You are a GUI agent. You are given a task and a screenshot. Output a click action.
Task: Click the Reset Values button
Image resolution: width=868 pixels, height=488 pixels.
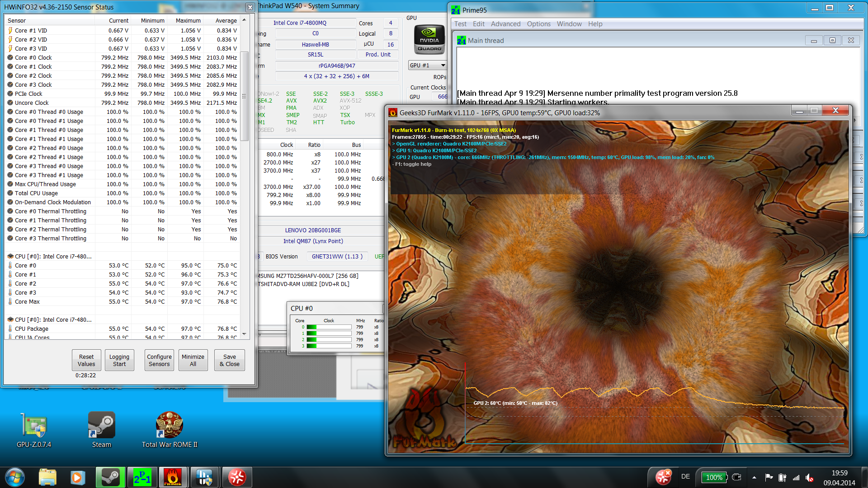(x=86, y=360)
